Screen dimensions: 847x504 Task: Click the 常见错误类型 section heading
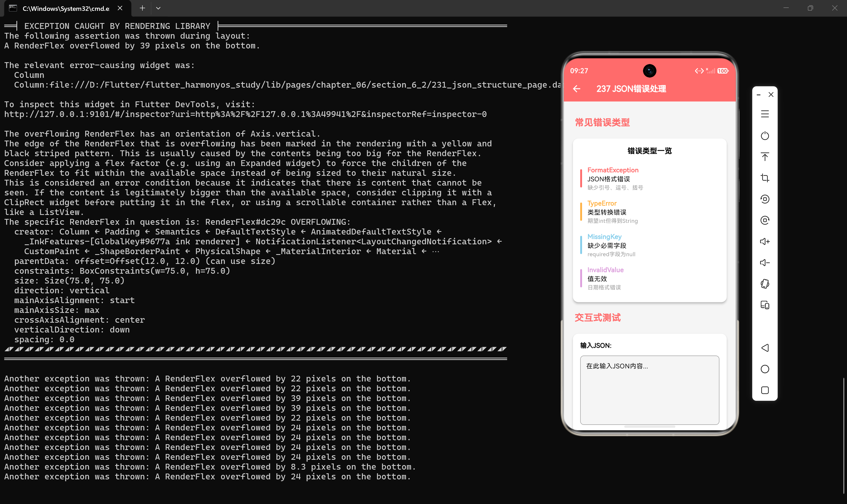602,123
